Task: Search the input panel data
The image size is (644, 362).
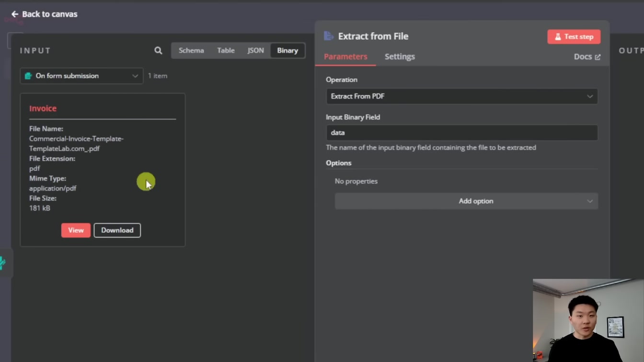Action: coord(158,50)
